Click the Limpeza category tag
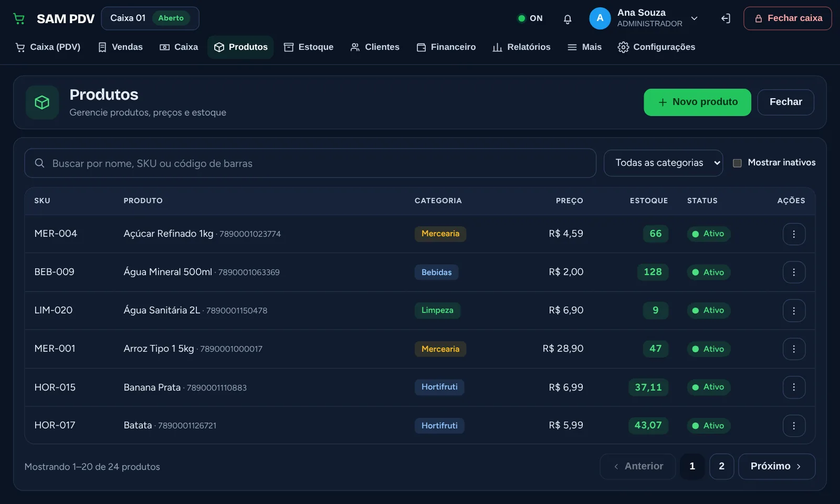840x504 pixels. [437, 311]
